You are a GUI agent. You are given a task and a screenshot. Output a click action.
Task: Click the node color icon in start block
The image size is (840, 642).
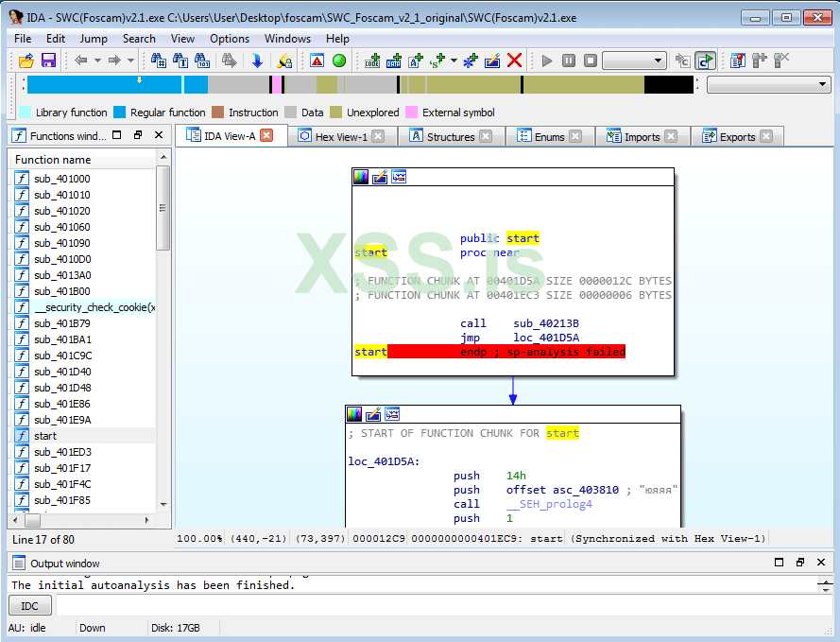(362, 177)
